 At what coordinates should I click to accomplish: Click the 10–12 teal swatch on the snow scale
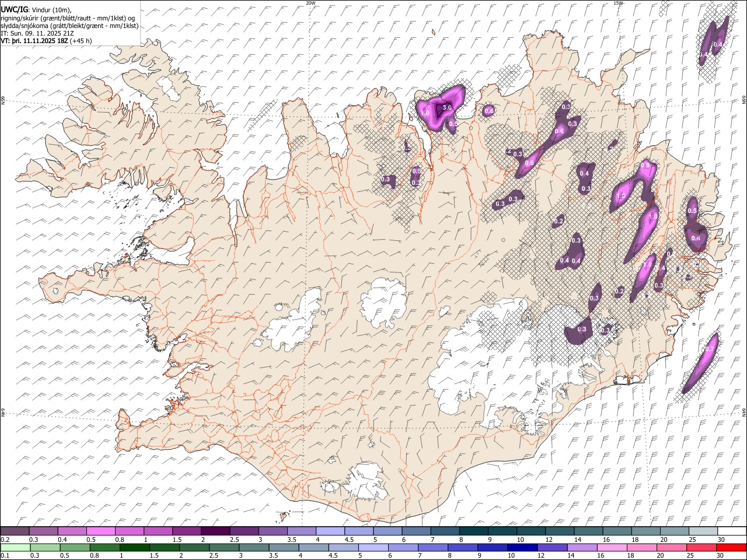tap(530, 531)
